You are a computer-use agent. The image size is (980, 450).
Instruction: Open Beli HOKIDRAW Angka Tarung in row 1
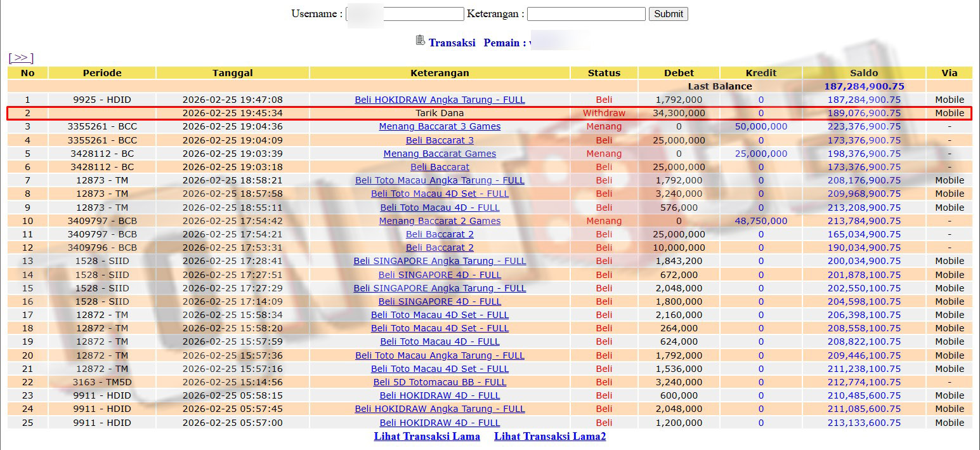pos(440,100)
